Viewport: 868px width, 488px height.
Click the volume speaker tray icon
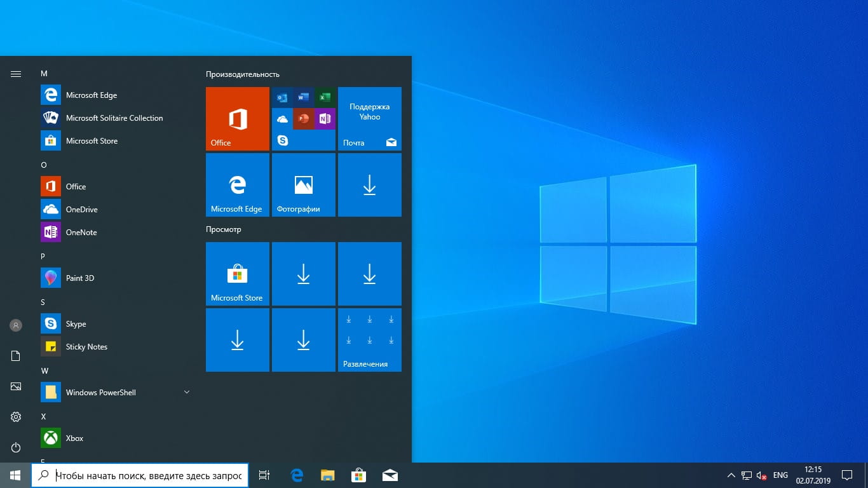coord(761,475)
